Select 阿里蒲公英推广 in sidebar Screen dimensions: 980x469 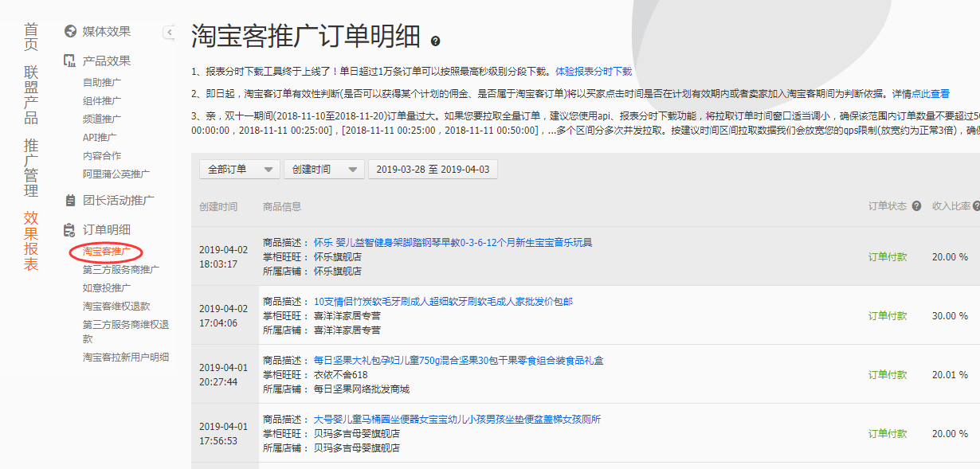(x=116, y=174)
